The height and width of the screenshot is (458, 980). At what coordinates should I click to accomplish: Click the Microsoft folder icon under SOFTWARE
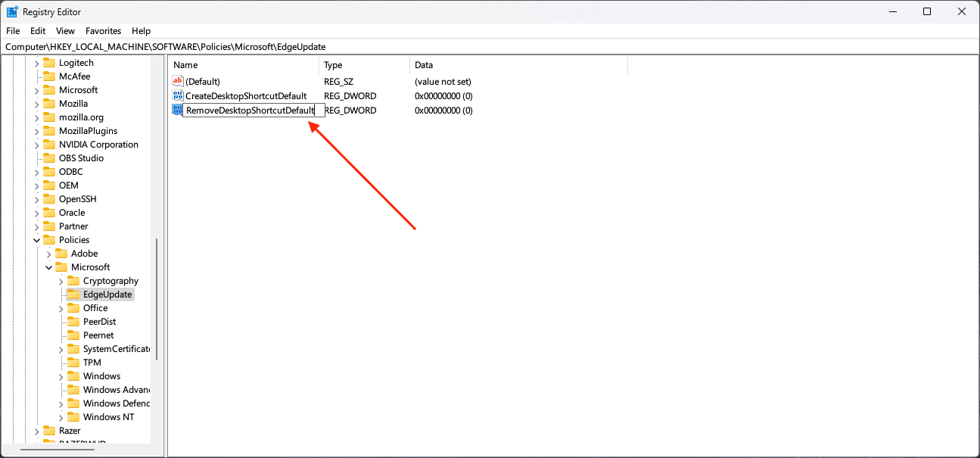[x=49, y=90]
